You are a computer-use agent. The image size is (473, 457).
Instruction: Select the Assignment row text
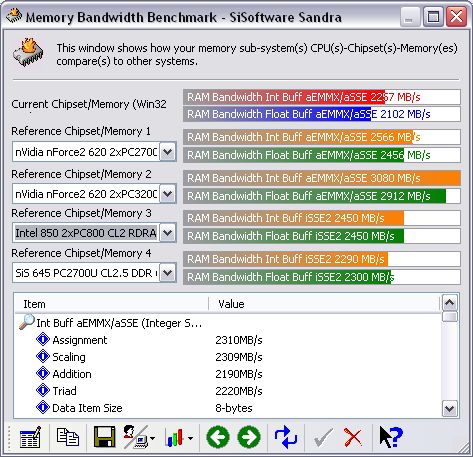[x=80, y=340]
